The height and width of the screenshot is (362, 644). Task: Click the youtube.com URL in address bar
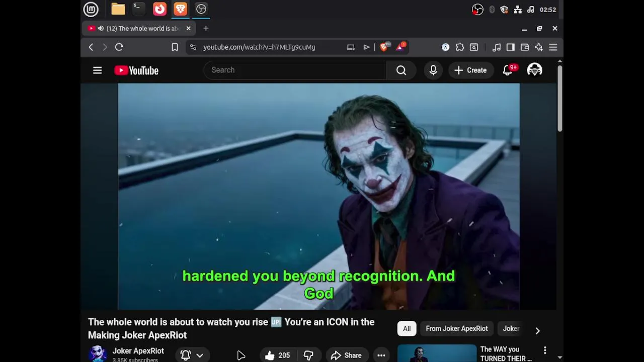[x=259, y=47]
